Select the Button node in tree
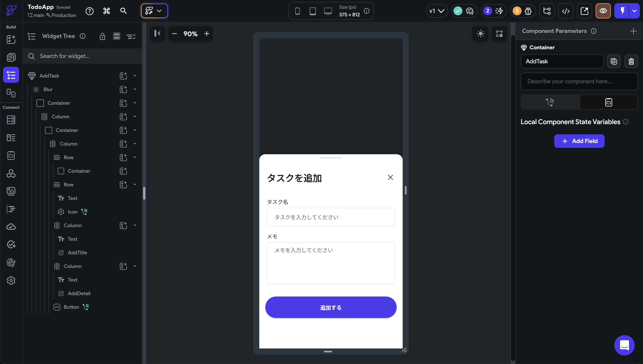Screen dimensions: 643x364 pyautogui.click(x=71, y=307)
